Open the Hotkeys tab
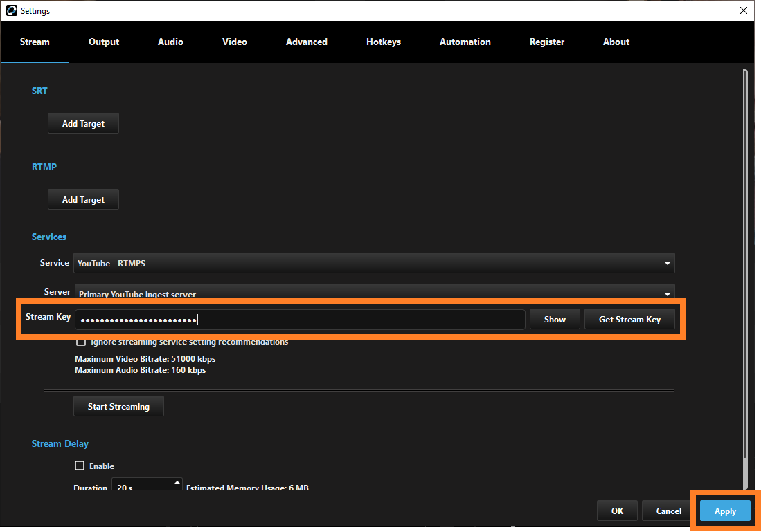This screenshot has width=761, height=532. click(384, 42)
